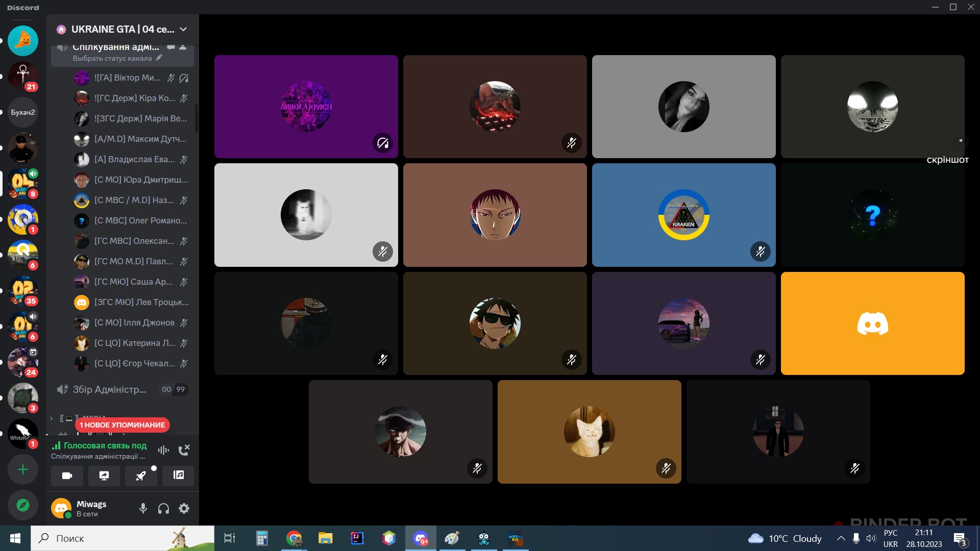The height and width of the screenshot is (551, 980).
Task: Click the channel list scrollbar
Action: [x=197, y=118]
